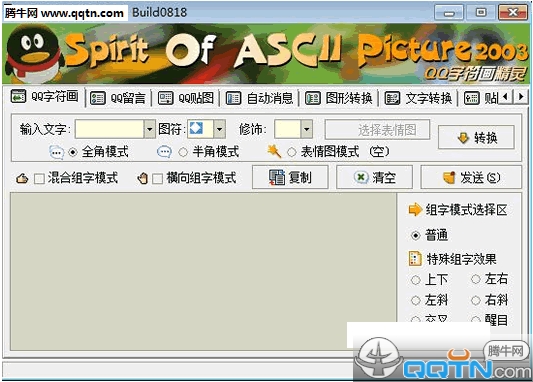
Task: Switch to the QQ贴图 tab
Action: coord(186,99)
